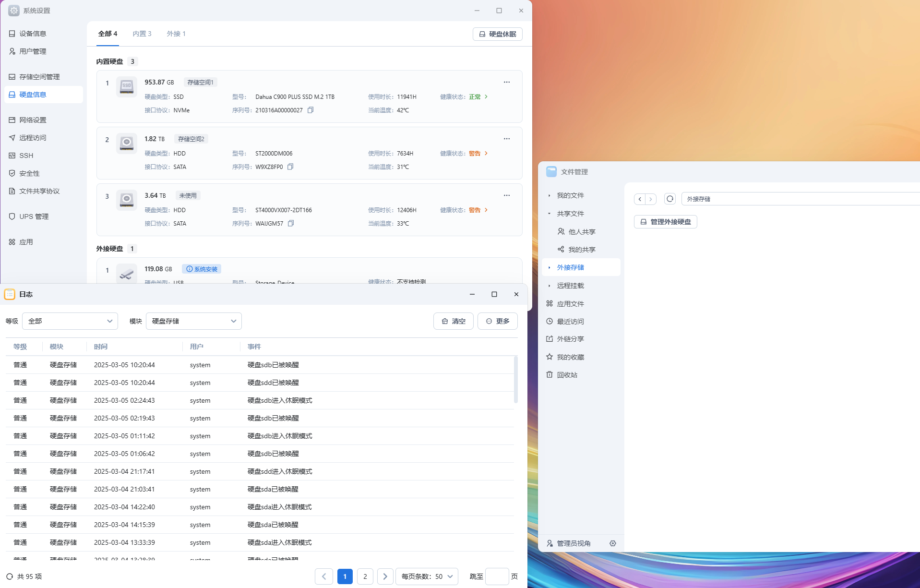
Task: Open 用户管理 in settings sidebar
Action: tap(44, 51)
